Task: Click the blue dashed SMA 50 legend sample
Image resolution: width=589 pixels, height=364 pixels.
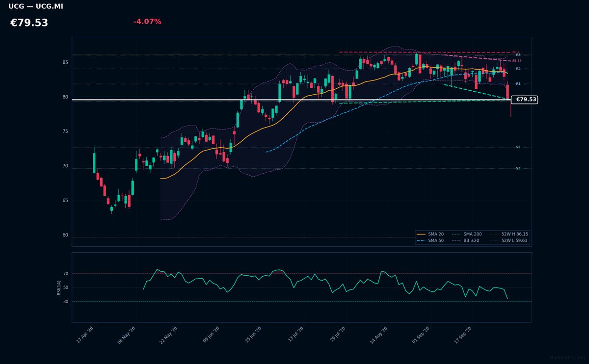Action: [421, 240]
